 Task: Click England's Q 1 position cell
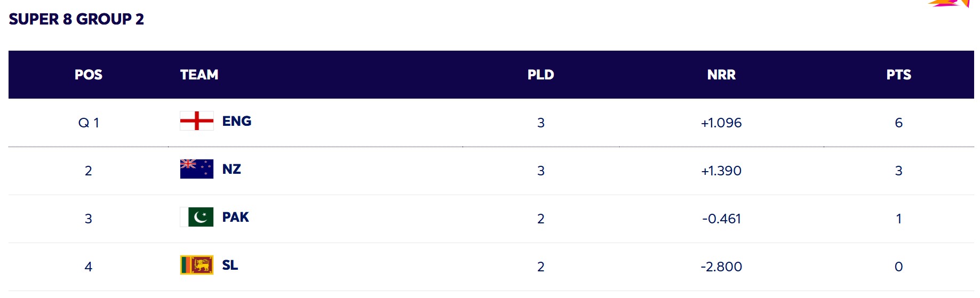point(89,123)
